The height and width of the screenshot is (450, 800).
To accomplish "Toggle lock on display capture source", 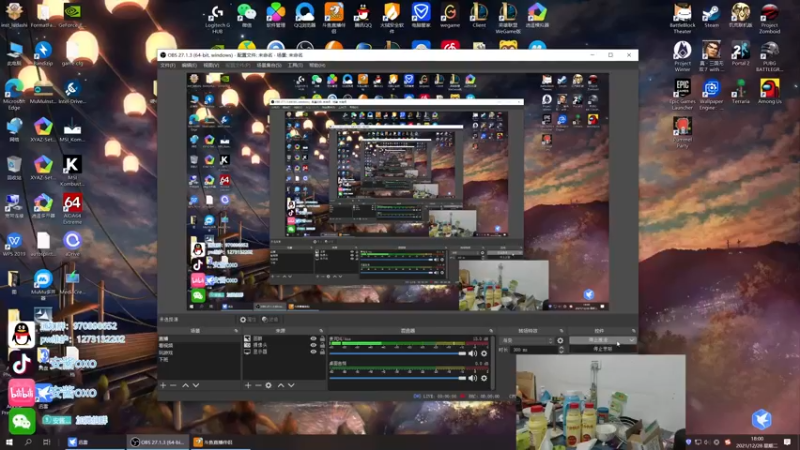I will tap(322, 352).
